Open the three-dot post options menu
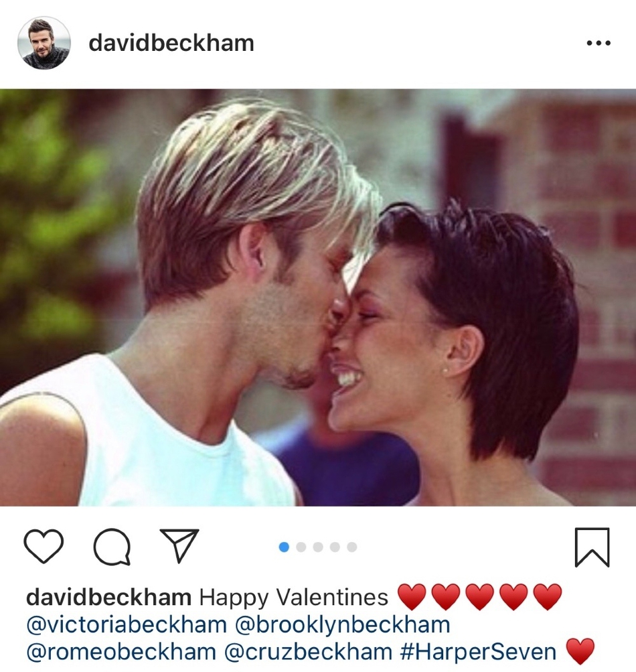Image resolution: width=636 pixels, height=672 pixels. pos(599,43)
